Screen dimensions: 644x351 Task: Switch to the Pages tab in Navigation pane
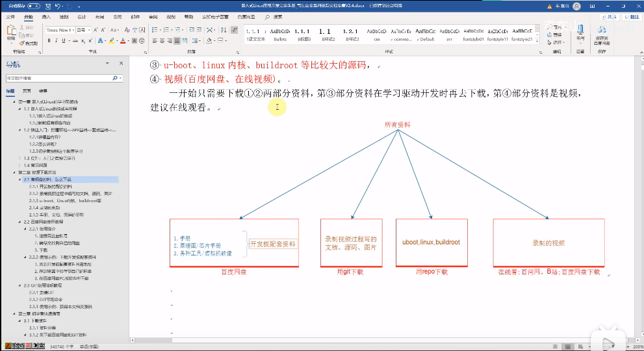click(27, 91)
